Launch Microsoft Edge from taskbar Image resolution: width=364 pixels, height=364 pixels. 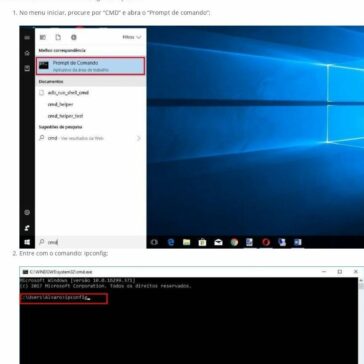171,242
